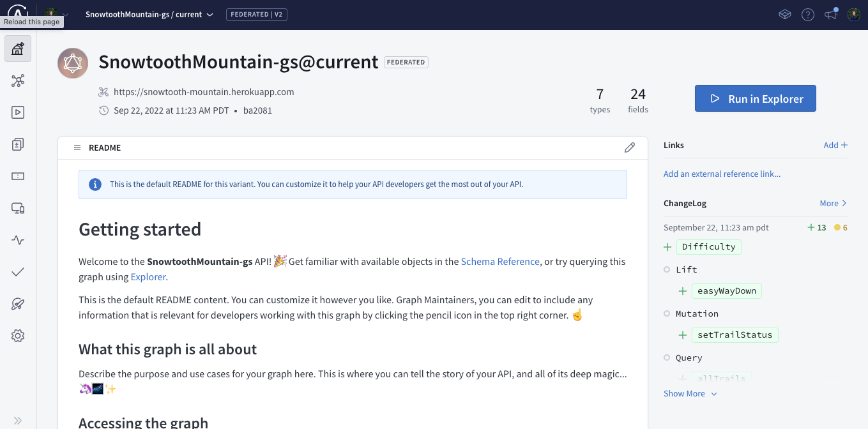Open the Operations pulse sidebar icon
868x429 pixels.
18,240
